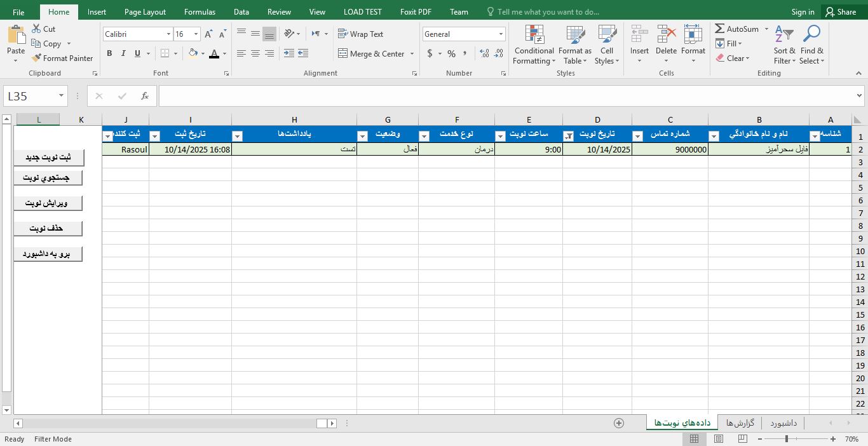Click the Find & Select magnifier icon
868x446 pixels.
[811, 35]
